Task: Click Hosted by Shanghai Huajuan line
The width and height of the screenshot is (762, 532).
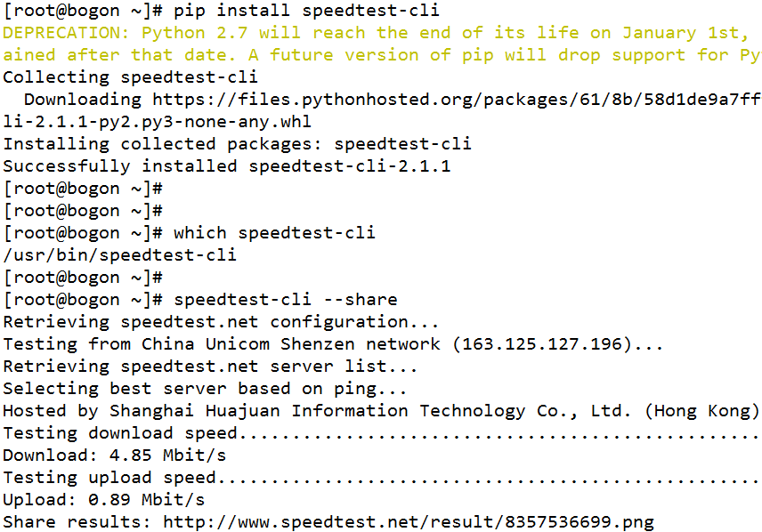Action: [382, 411]
